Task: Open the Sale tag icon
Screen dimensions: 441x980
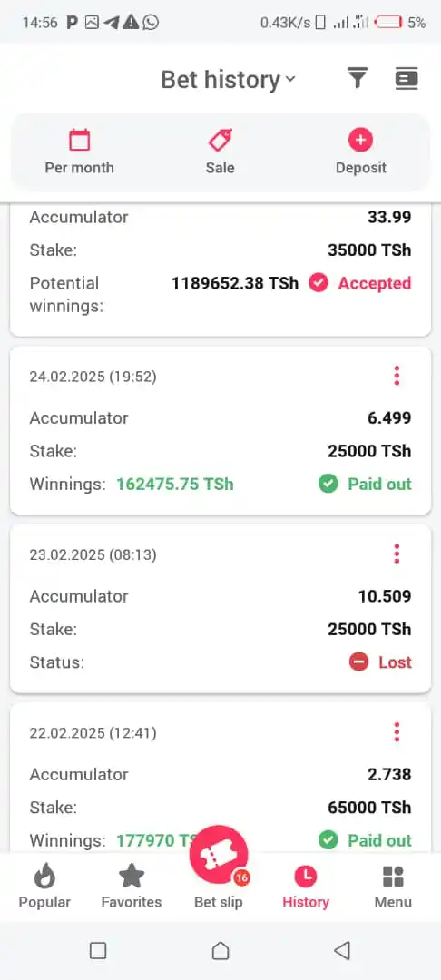Action: (x=220, y=140)
